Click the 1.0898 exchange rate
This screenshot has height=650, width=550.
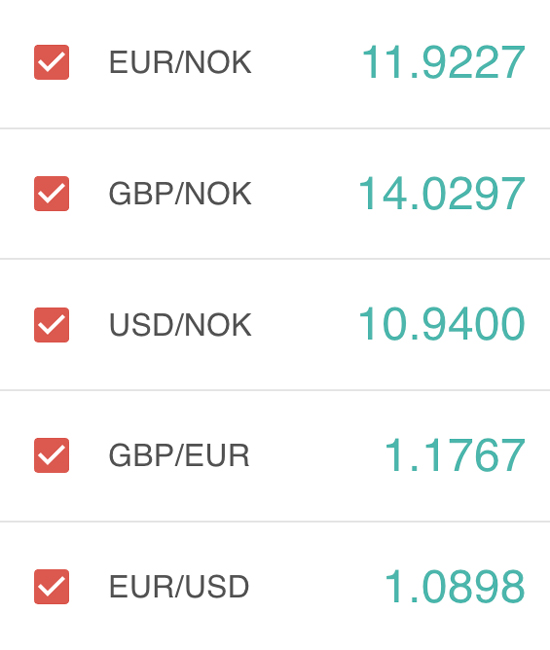[x=455, y=587]
